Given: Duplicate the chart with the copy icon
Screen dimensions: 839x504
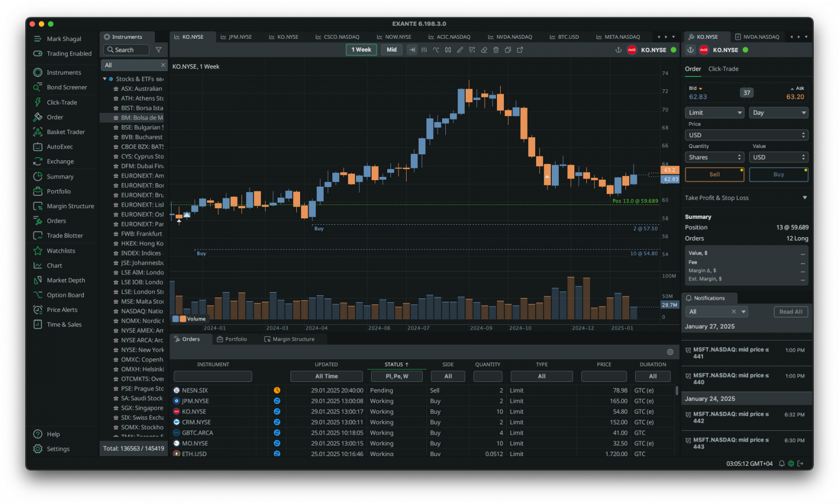Looking at the screenshot, I should 508,50.
